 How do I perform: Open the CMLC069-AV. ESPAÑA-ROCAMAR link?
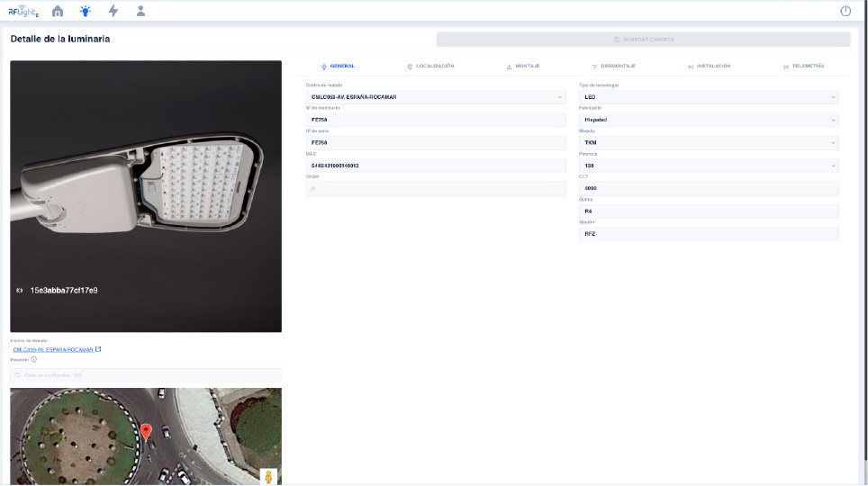(x=53, y=350)
